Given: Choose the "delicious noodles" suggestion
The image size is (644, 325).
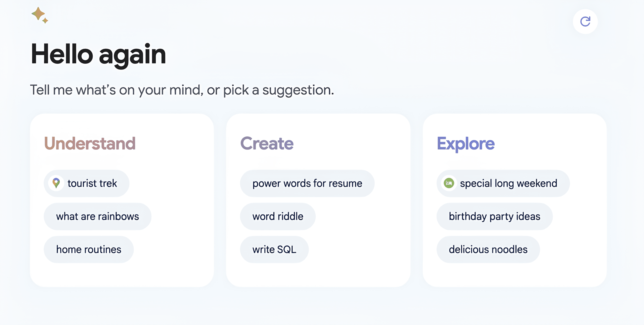Looking at the screenshot, I should 488,249.
